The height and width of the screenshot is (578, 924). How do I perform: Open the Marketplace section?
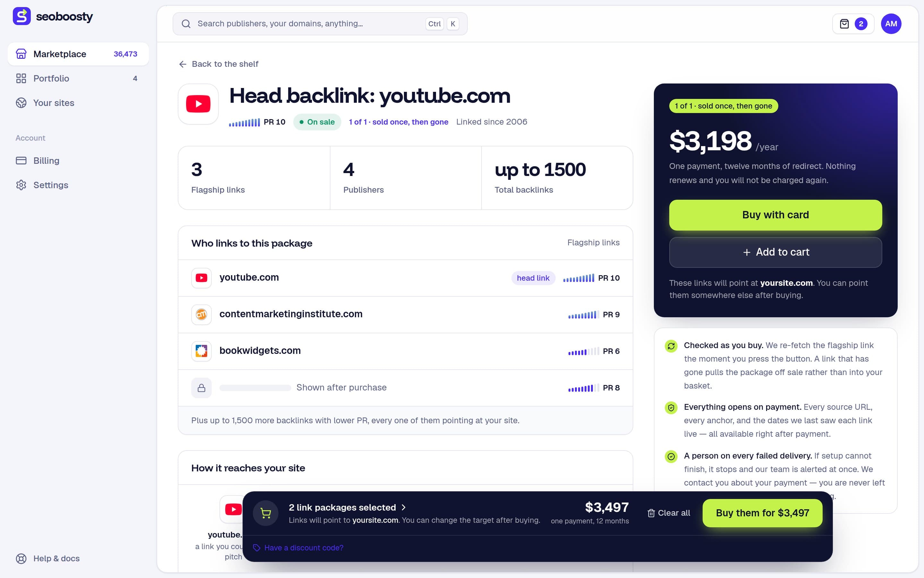pyautogui.click(x=78, y=54)
